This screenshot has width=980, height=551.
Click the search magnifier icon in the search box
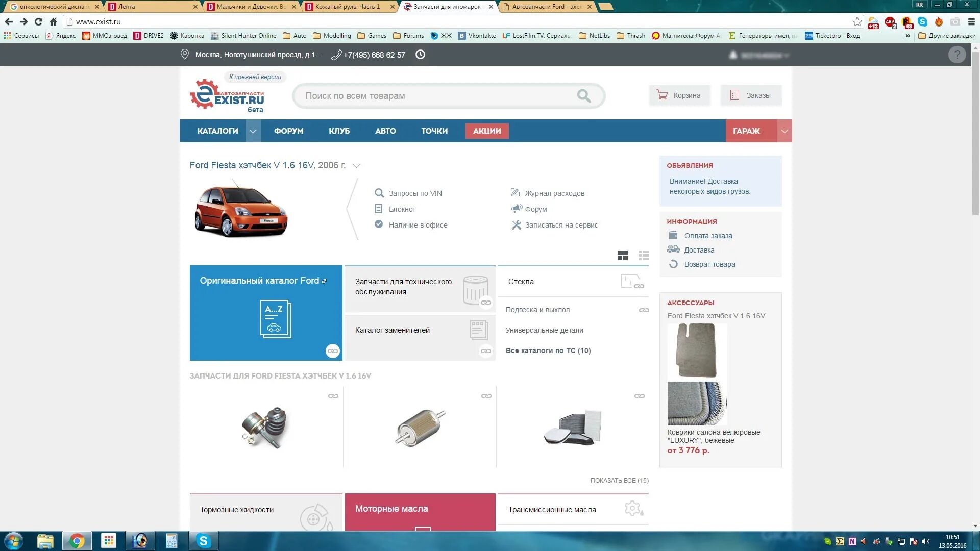[583, 95]
